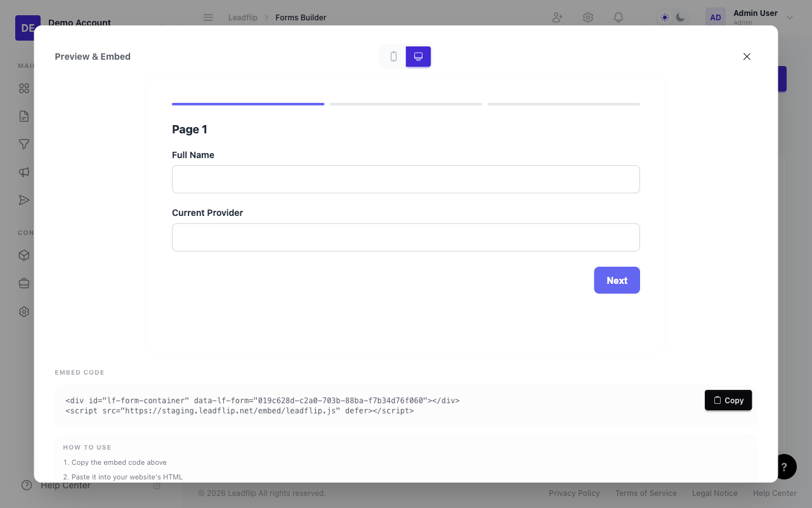Click the Next button in form
This screenshot has height=508, width=812.
coord(617,280)
